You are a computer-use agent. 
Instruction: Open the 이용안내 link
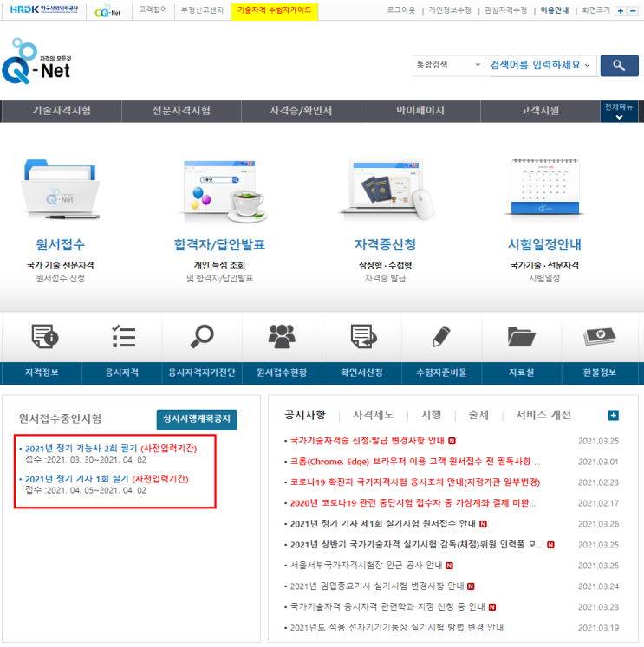click(555, 10)
